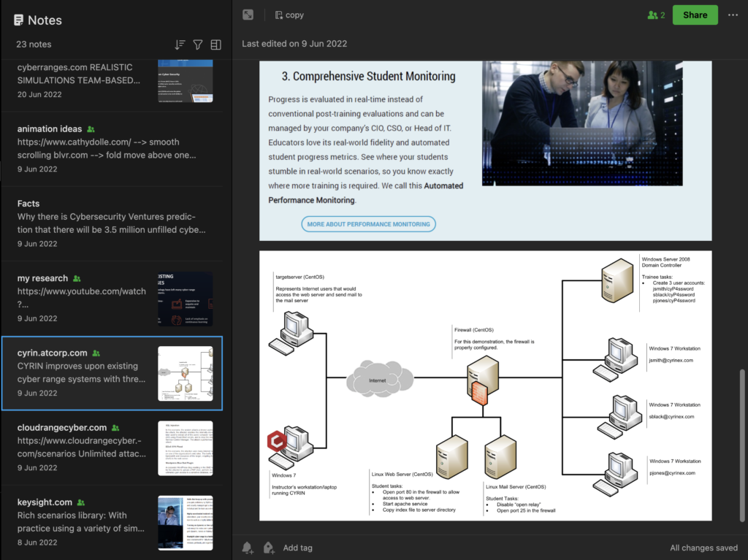Switch the note list view layout icon
This screenshot has width=748, height=560.
point(215,45)
